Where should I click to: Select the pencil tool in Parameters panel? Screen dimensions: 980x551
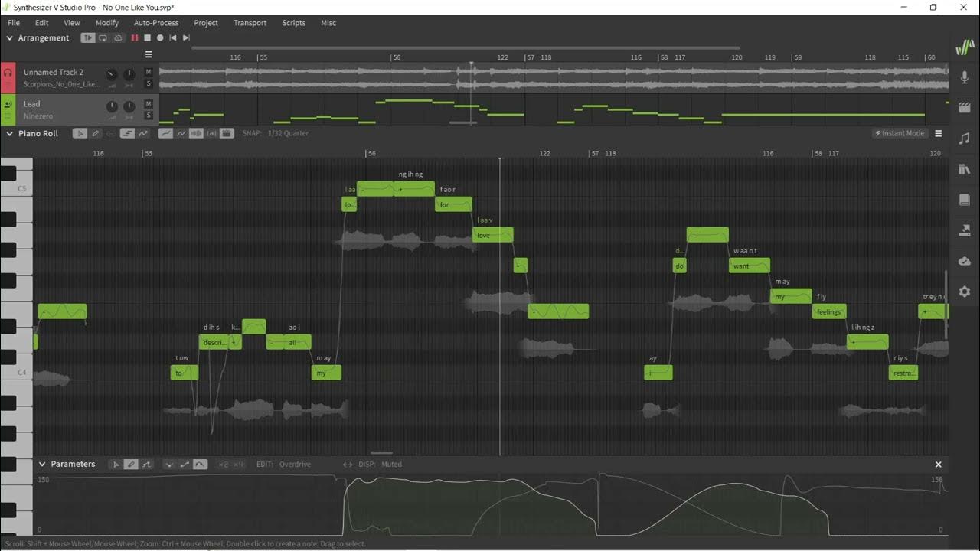coord(131,465)
